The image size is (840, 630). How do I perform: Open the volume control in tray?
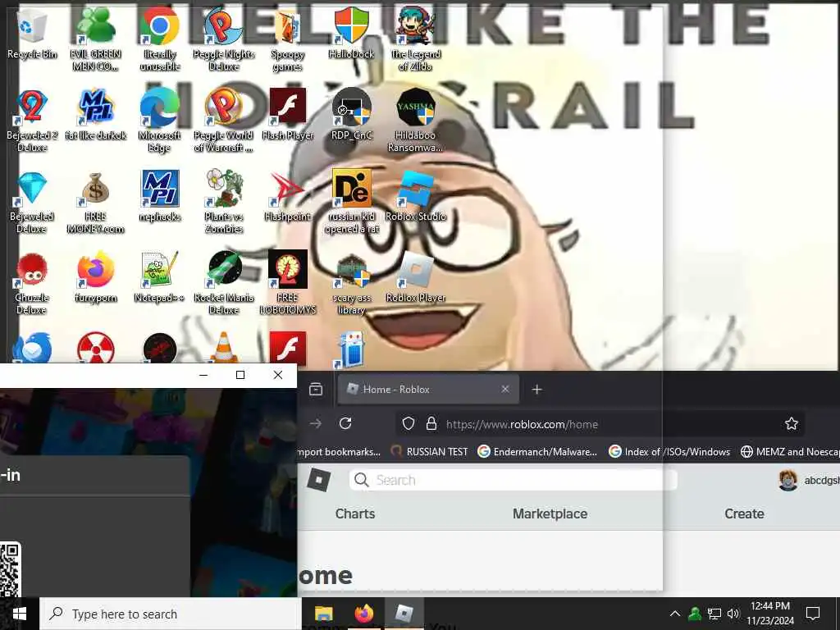pos(733,614)
